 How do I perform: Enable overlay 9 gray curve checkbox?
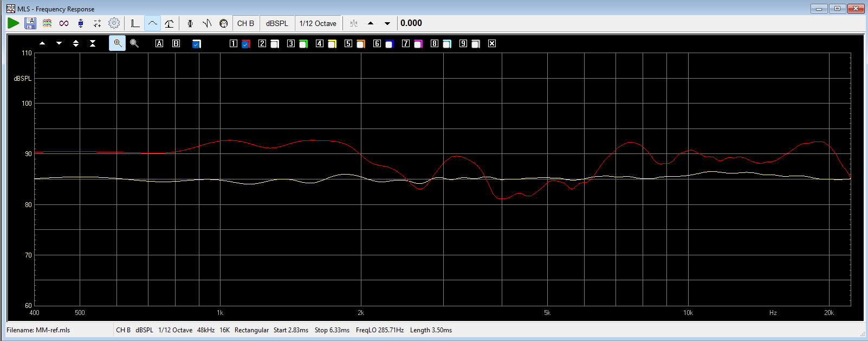coord(476,44)
